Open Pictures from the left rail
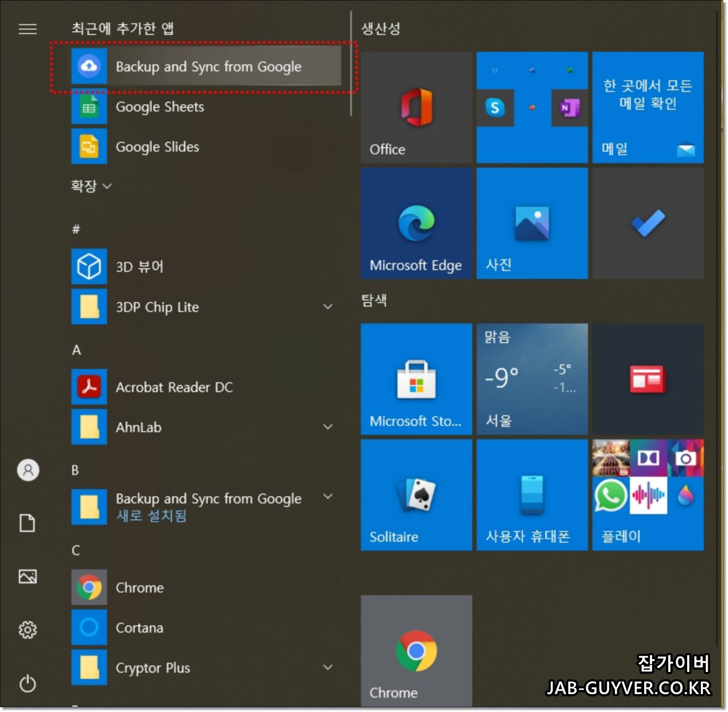The width and height of the screenshot is (728, 712). click(x=28, y=576)
